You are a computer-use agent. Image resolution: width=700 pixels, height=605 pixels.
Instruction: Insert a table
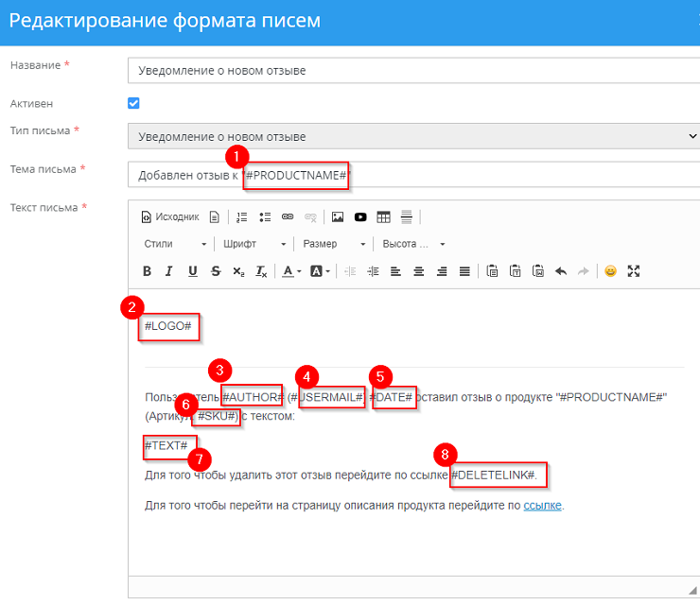click(383, 216)
